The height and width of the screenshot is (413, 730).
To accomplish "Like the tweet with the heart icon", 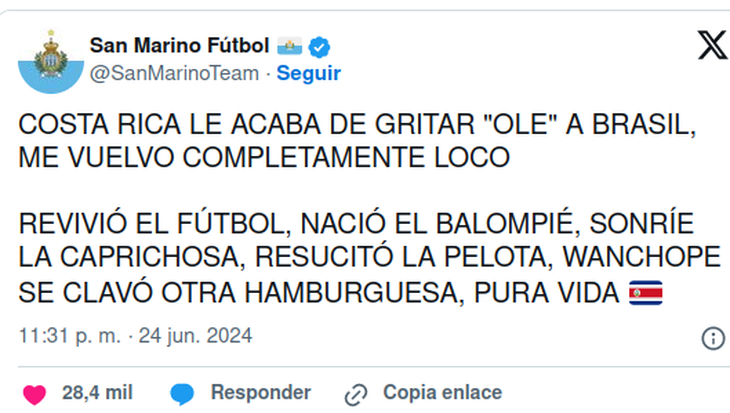I will point(34,394).
